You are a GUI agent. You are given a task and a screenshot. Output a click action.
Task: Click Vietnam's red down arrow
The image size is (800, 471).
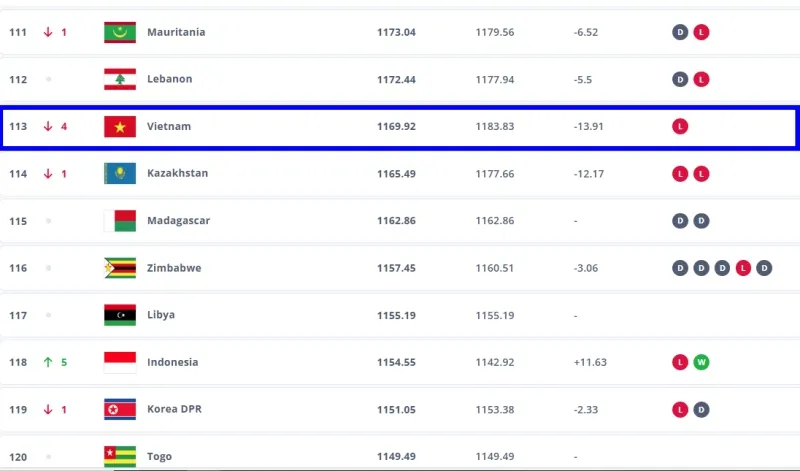[x=48, y=127]
